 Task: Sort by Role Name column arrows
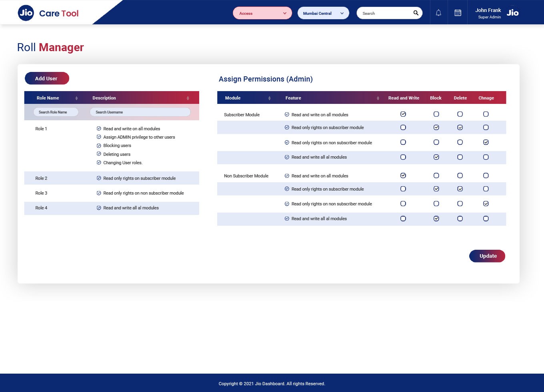pos(76,98)
